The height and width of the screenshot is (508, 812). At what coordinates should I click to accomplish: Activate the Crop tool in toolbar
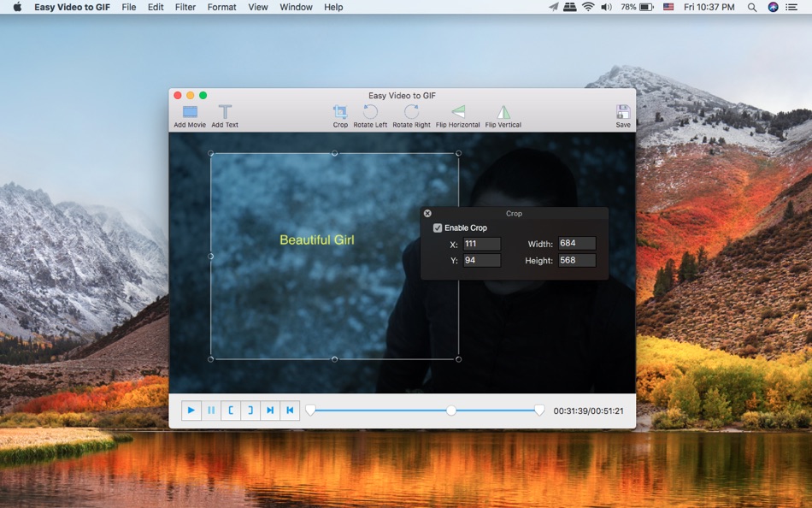click(x=340, y=113)
